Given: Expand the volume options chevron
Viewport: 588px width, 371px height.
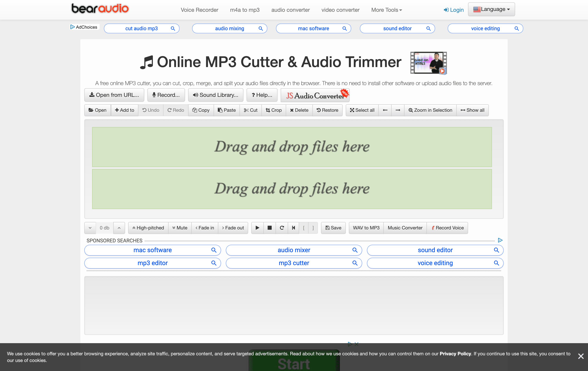Looking at the screenshot, I should [90, 228].
